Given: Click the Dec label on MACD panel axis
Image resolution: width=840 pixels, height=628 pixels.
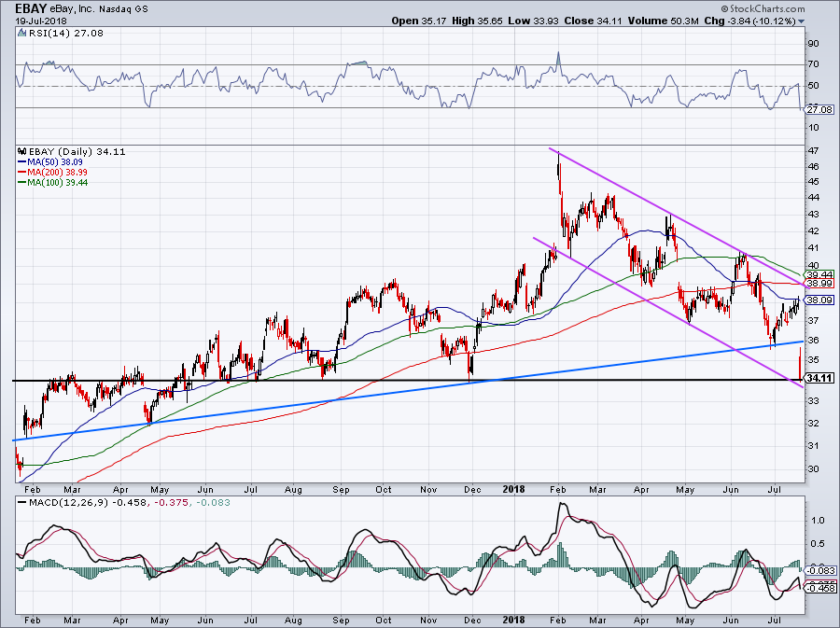Looking at the screenshot, I should [472, 621].
